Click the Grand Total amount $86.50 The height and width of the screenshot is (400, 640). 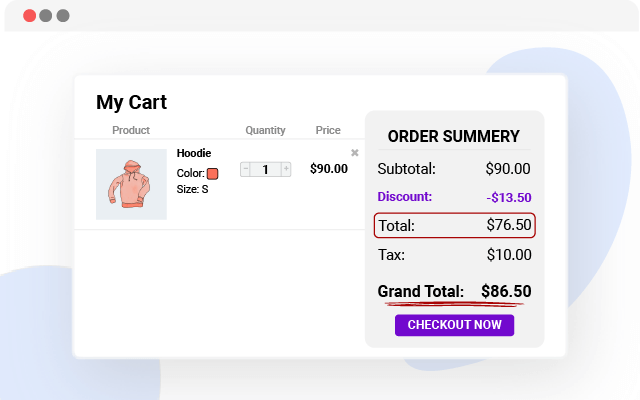[x=506, y=292]
